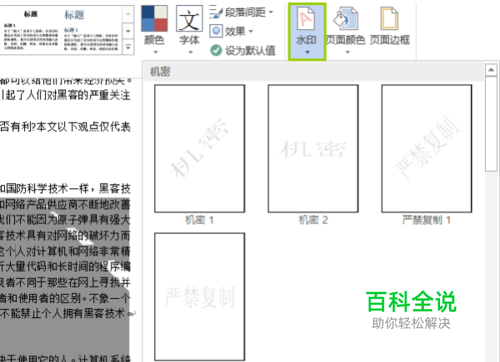Screen dimensions: 500x362
Task: Click 设为默认值 set as default
Action: click(x=243, y=50)
